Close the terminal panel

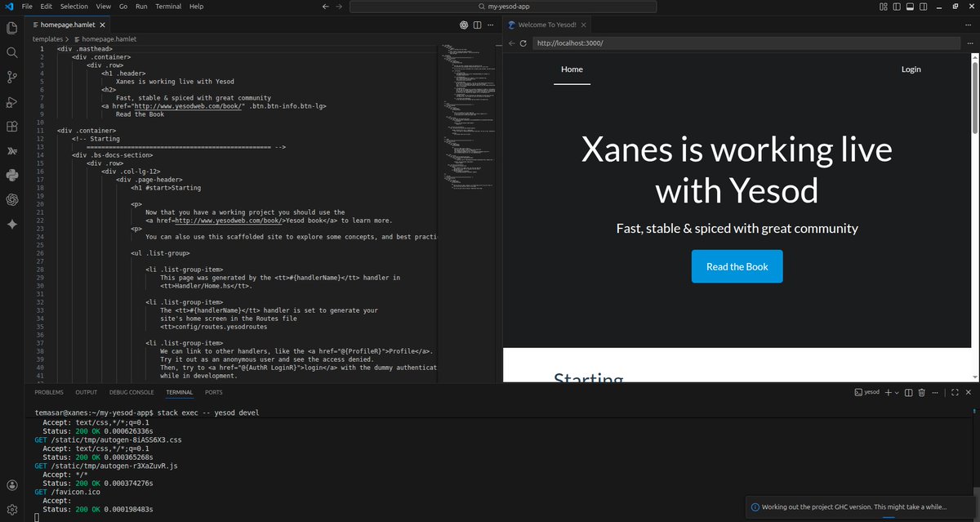[969, 392]
